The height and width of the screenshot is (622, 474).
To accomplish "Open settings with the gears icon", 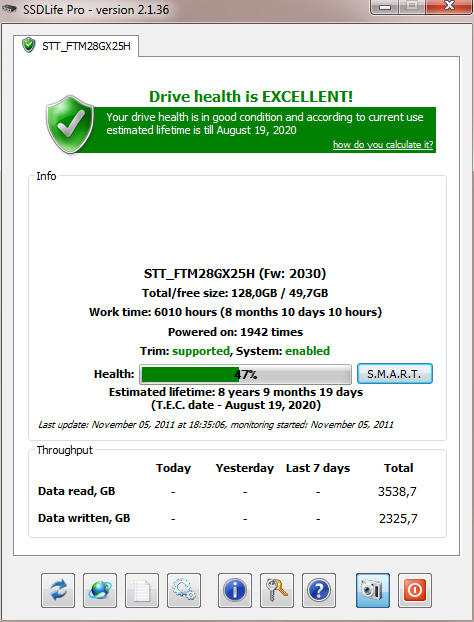I will pyautogui.click(x=184, y=590).
